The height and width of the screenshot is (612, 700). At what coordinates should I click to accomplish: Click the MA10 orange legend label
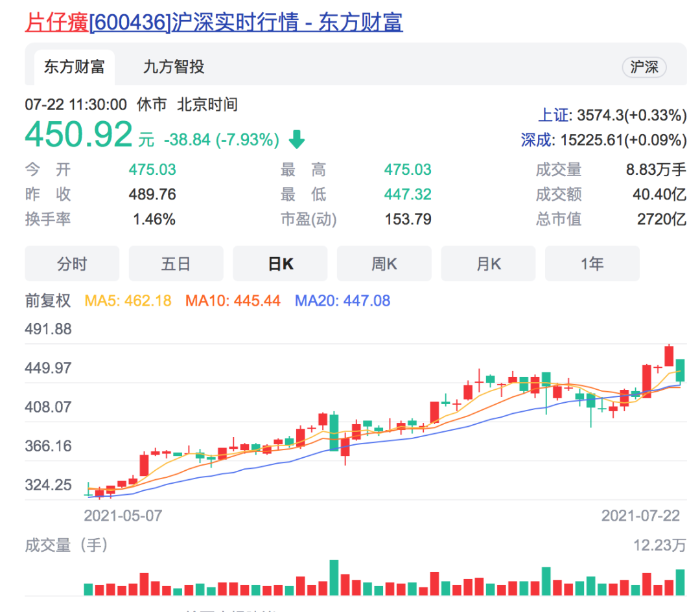[233, 300]
